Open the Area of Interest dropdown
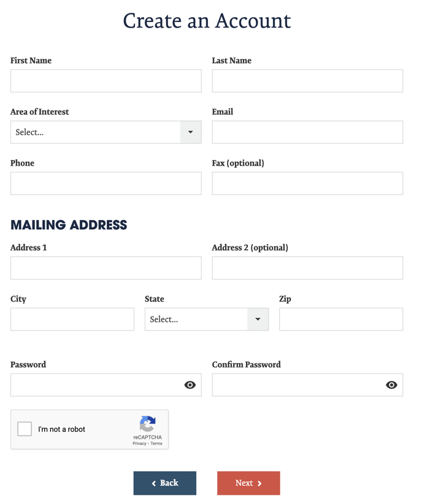The height and width of the screenshot is (504, 422). pyautogui.click(x=106, y=132)
